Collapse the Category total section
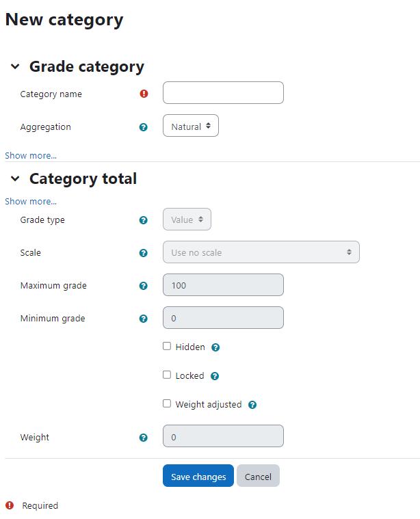Image resolution: width=420 pixels, height=519 pixels. (x=15, y=178)
